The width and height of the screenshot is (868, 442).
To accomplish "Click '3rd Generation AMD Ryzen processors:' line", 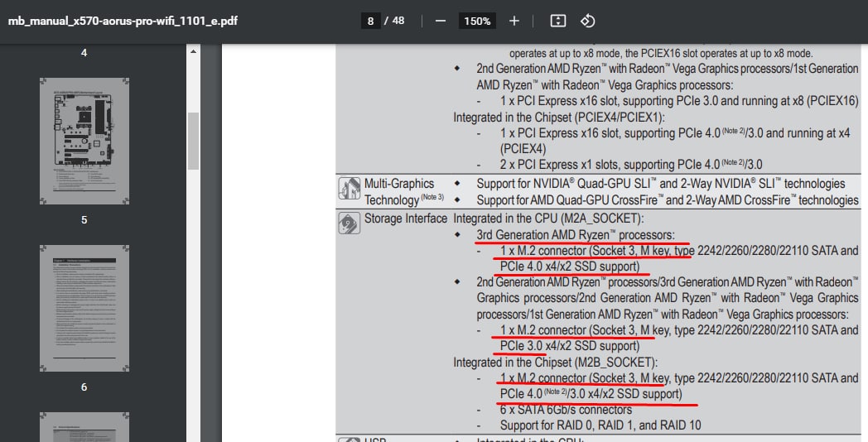I will coord(576,234).
